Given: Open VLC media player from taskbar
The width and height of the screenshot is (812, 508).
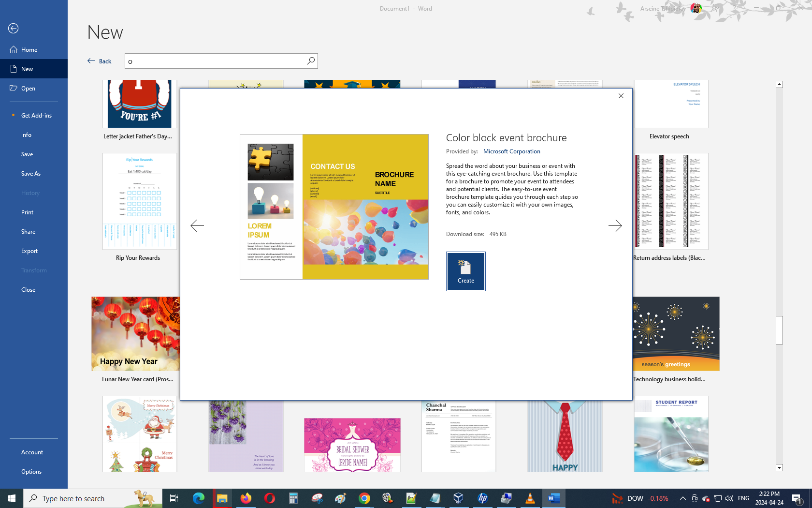Looking at the screenshot, I should click(530, 498).
